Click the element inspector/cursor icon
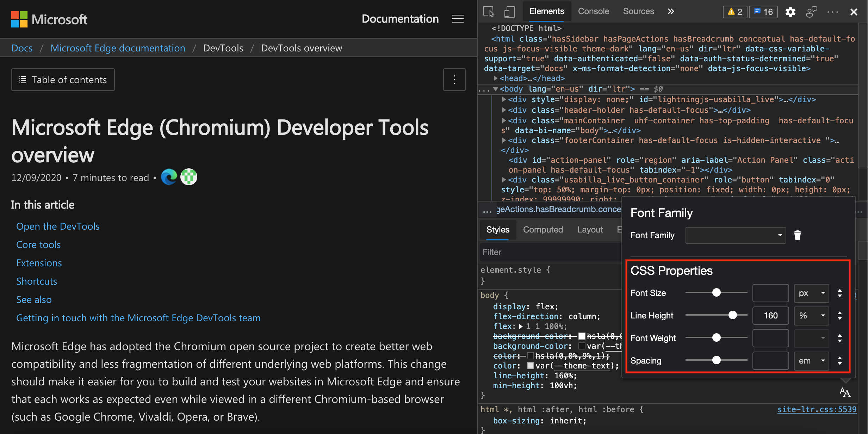 [x=489, y=11]
